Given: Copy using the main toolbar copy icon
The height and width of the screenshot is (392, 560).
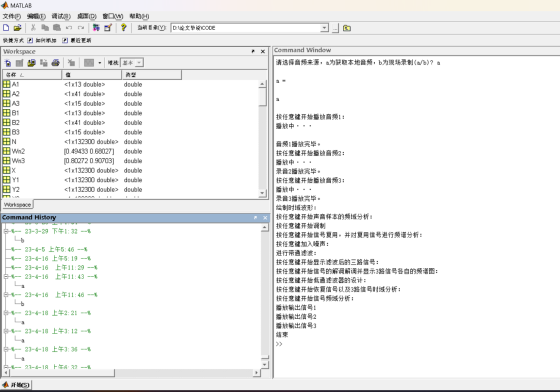Looking at the screenshot, I should 45,28.
